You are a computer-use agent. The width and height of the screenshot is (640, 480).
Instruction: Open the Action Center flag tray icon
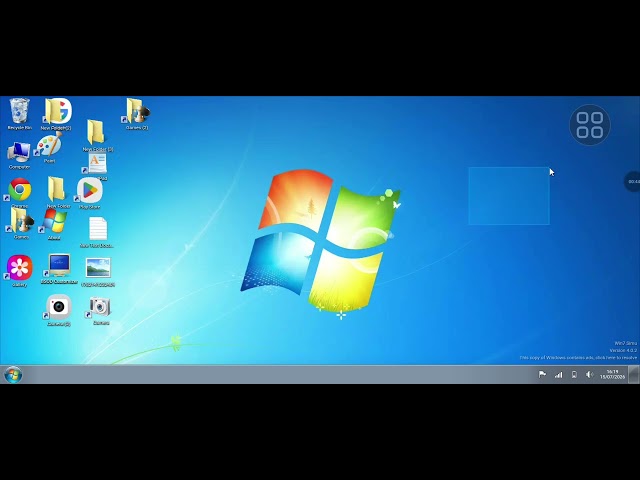coord(542,374)
